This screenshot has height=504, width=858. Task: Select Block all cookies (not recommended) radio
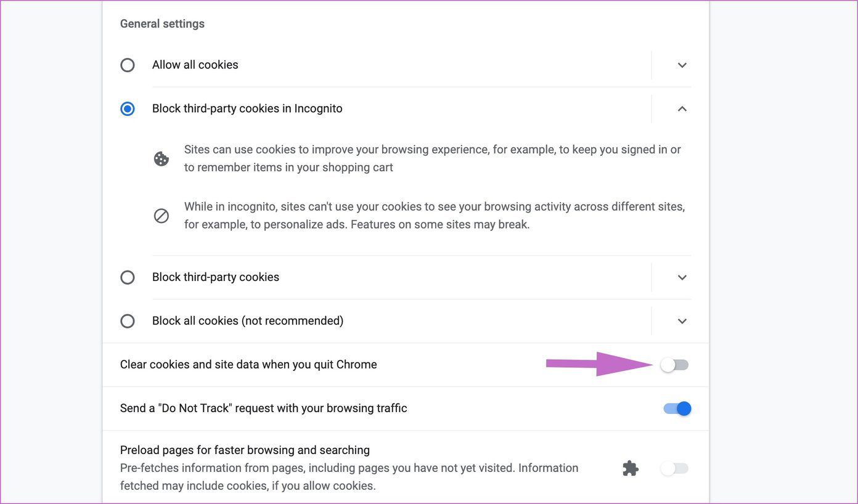pos(128,321)
